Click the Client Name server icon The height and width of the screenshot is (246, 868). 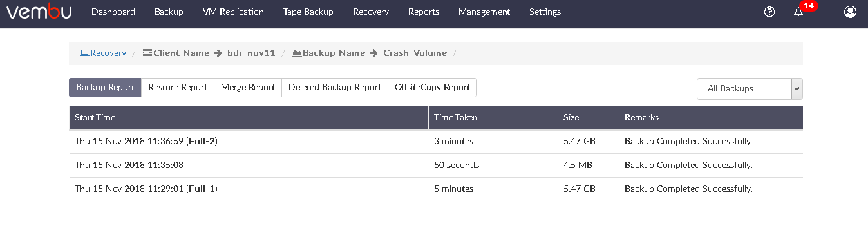147,53
